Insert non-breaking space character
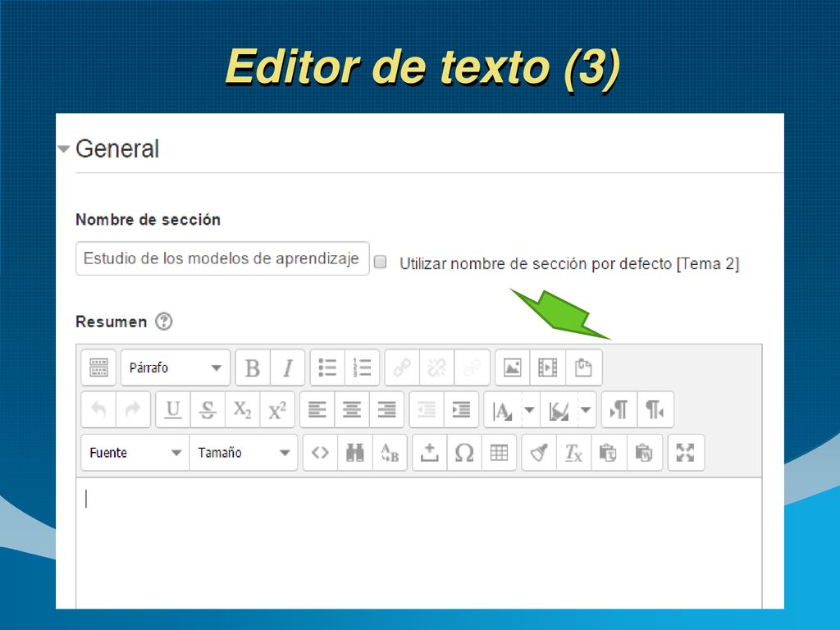840x630 pixels. click(430, 453)
